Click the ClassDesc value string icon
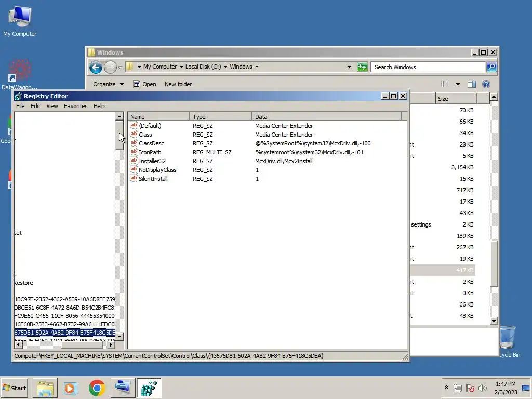The width and height of the screenshot is (532, 399). pyautogui.click(x=134, y=143)
